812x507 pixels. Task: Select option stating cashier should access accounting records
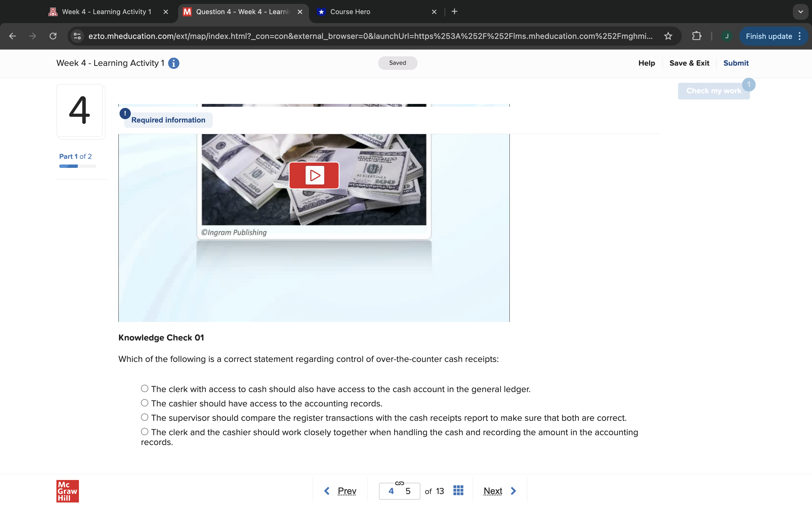145,403
